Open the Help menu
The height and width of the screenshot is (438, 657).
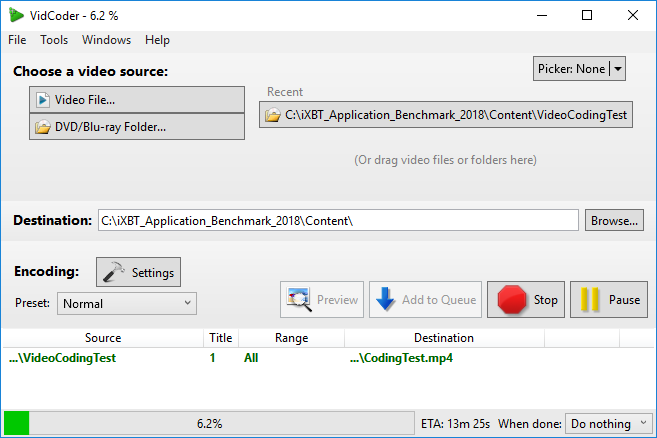coord(157,40)
